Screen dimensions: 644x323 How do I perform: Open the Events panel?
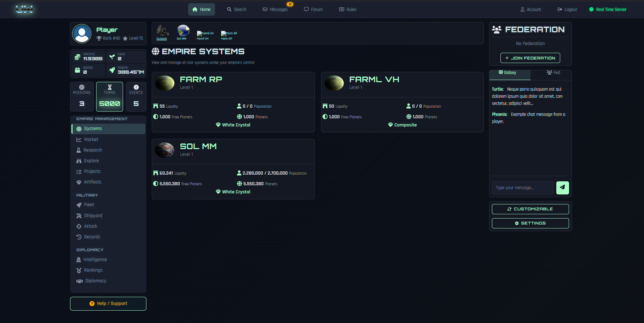coord(136,96)
